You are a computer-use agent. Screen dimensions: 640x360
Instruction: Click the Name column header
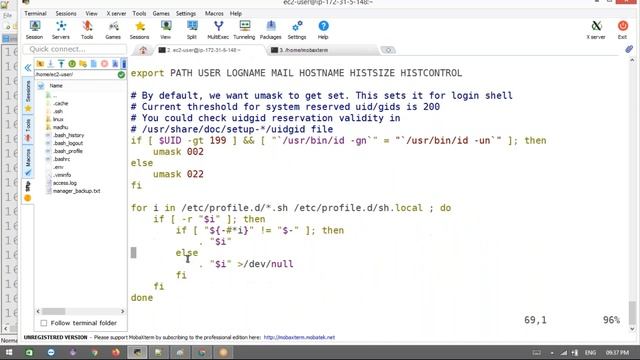click(56, 86)
